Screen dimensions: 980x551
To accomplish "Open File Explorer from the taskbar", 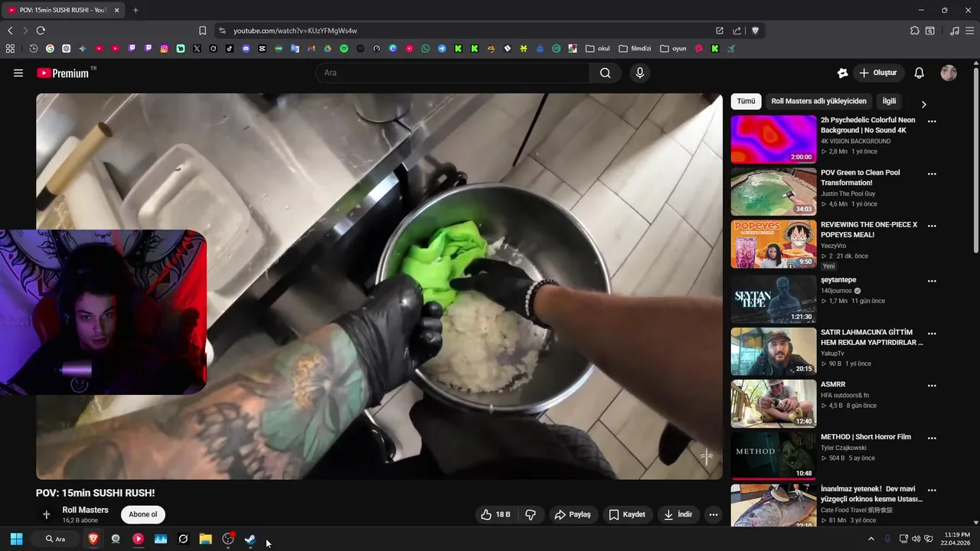I will click(205, 539).
